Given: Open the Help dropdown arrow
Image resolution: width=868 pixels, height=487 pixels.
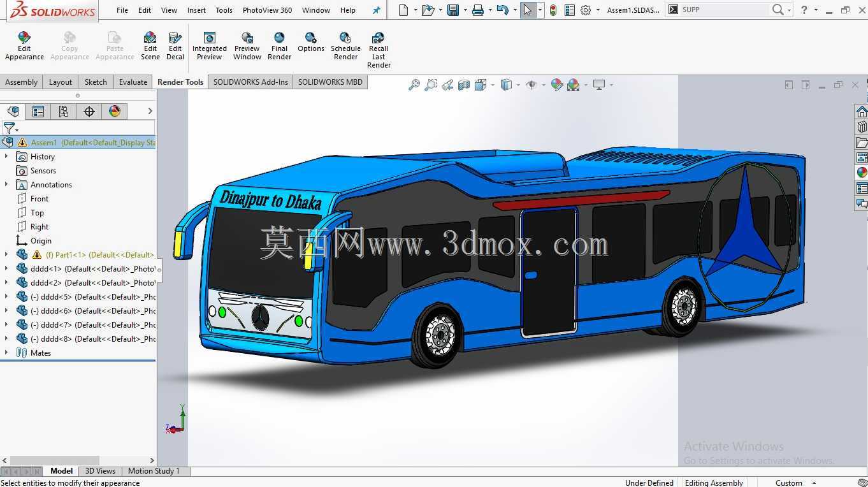Looking at the screenshot, I should point(816,10).
